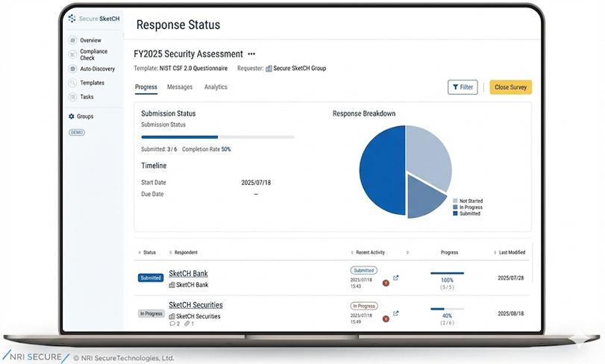Open comments icon under SketCH Securities
The height and width of the screenshot is (364, 605).
[172, 324]
